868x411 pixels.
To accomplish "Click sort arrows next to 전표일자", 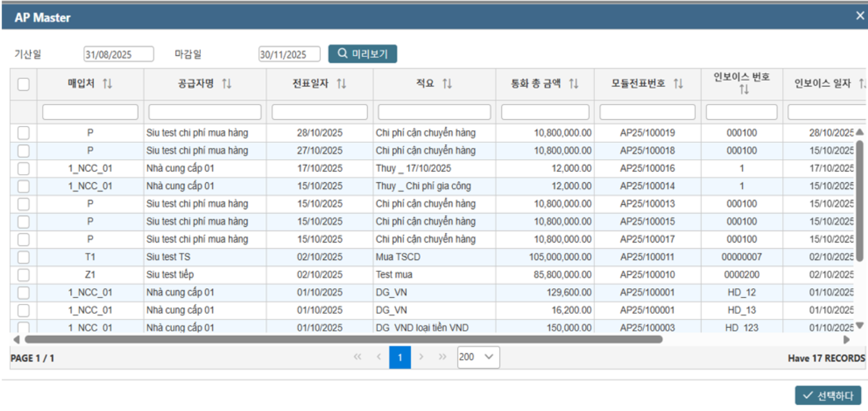I will pyautogui.click(x=341, y=84).
